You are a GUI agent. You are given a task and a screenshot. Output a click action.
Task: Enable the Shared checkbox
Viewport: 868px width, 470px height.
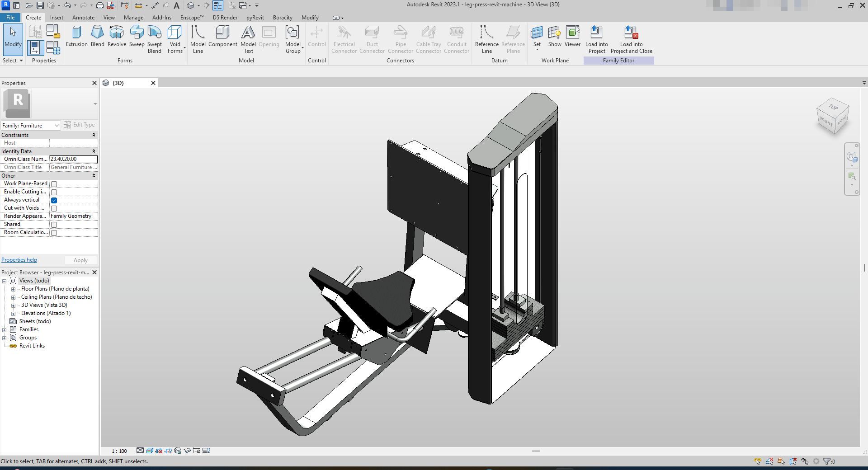(x=54, y=225)
